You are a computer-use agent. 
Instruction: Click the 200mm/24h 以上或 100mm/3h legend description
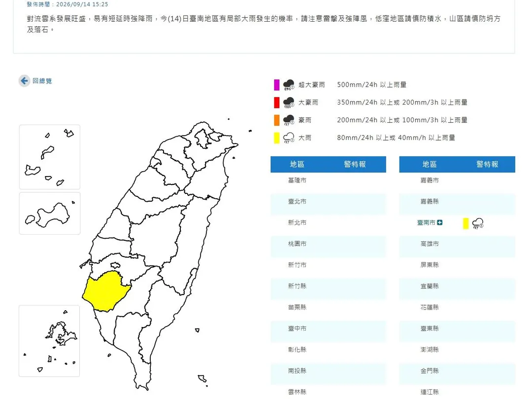tap(402, 120)
